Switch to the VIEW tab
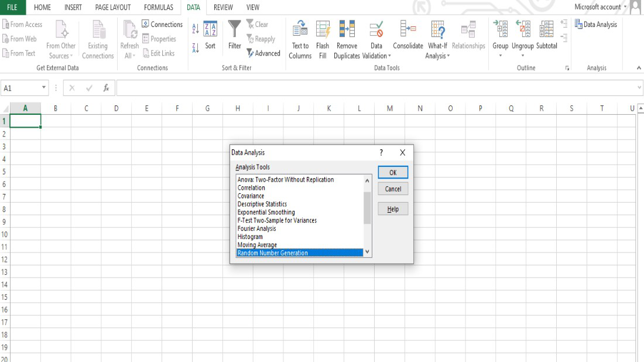The width and height of the screenshot is (644, 362). [x=252, y=8]
